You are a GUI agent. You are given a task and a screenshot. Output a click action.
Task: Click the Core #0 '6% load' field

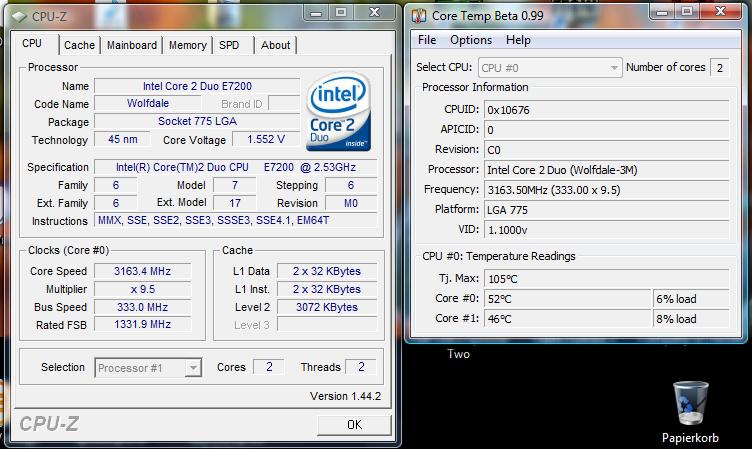691,299
